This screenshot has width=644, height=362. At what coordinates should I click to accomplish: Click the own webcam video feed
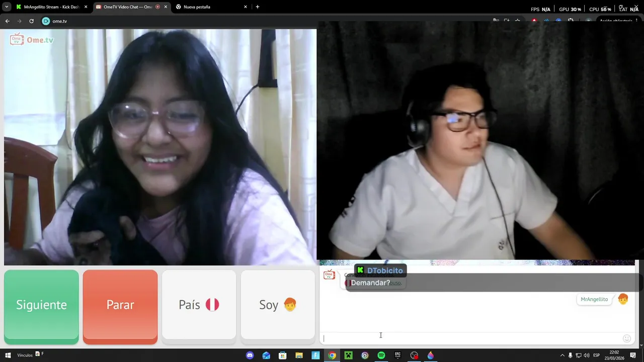point(480,141)
